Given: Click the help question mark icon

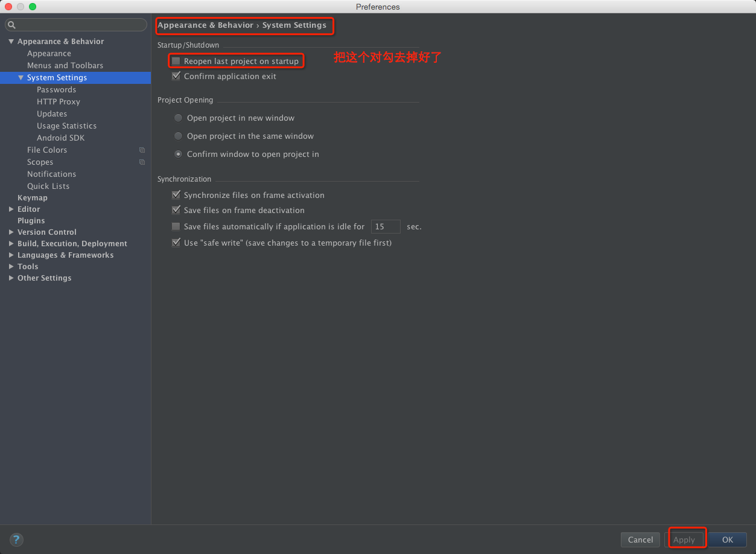Looking at the screenshot, I should click(16, 540).
